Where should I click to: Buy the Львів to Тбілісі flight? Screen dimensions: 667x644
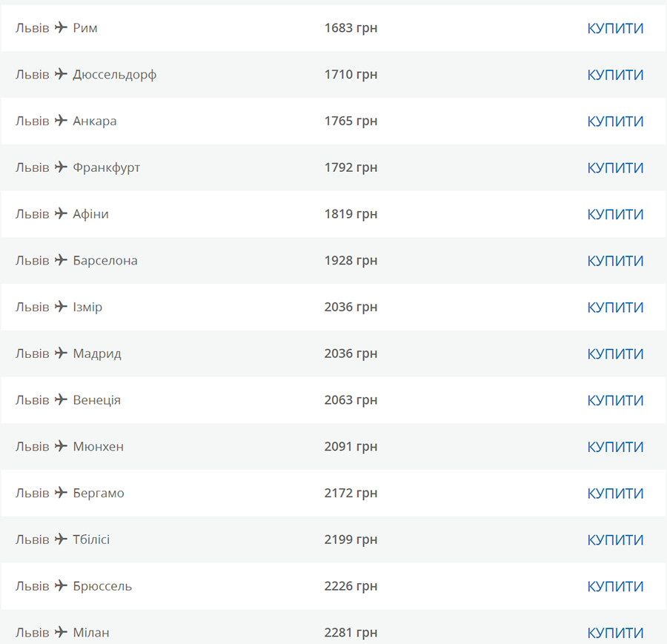pos(615,540)
